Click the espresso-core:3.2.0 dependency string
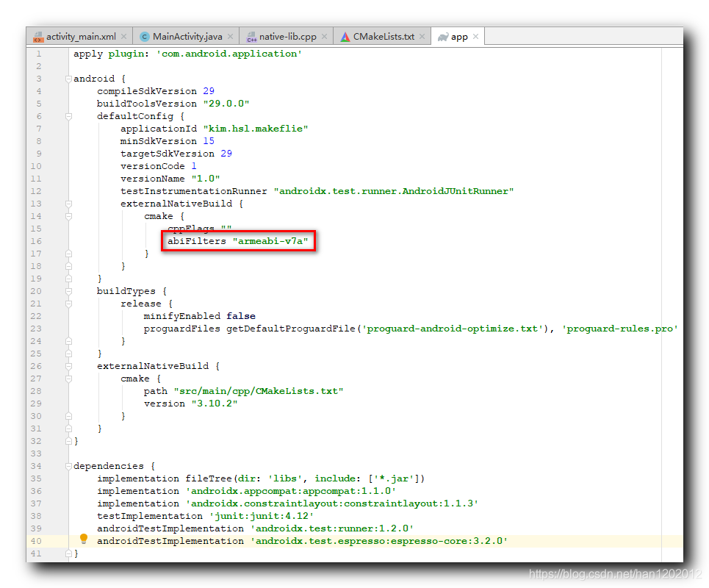Image resolution: width=709 pixels, height=588 pixels. click(x=379, y=541)
